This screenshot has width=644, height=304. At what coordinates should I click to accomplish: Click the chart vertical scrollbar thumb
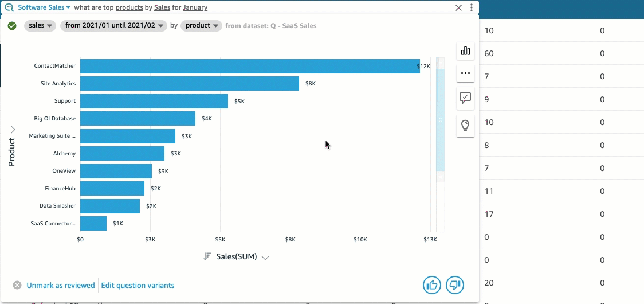440,119
